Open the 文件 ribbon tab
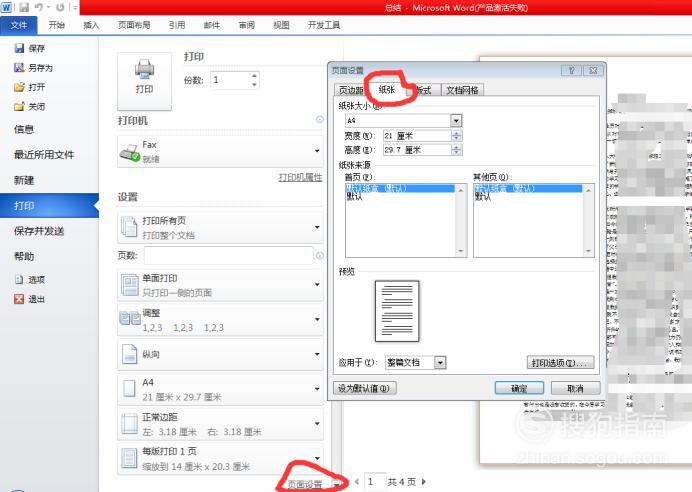The image size is (692, 492). click(19, 25)
